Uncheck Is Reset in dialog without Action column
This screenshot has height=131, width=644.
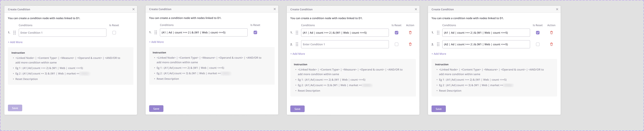pyautogui.click(x=255, y=32)
